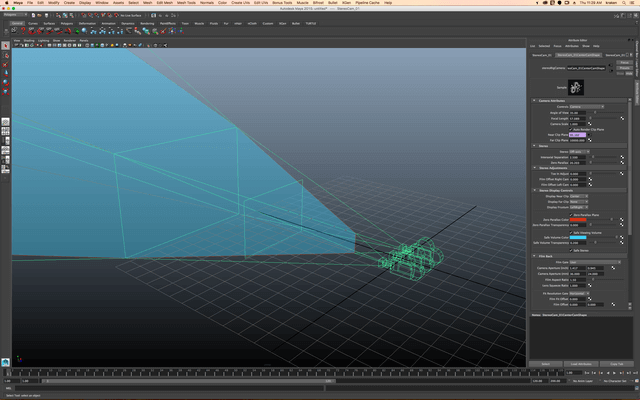
Task: Click the Open Scene folder icon
Action: pyautogui.click(x=40, y=15)
